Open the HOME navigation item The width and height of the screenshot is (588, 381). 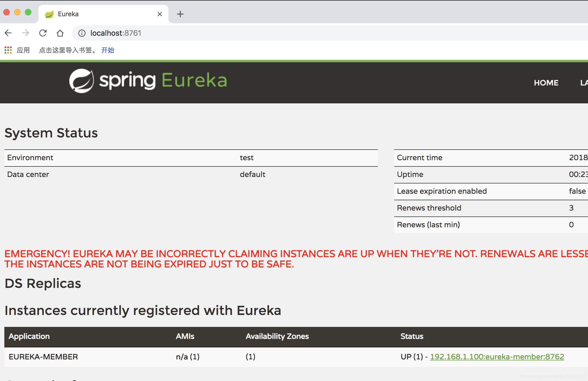pos(546,83)
